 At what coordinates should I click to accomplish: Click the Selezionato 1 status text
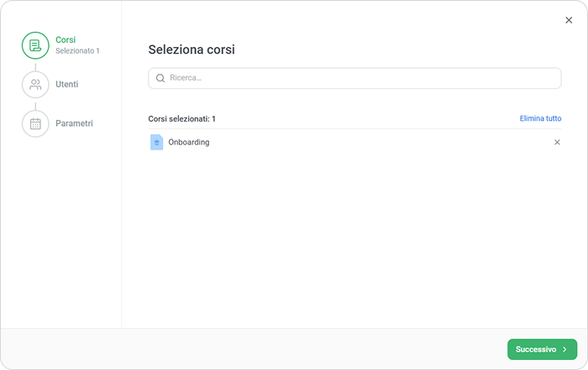point(77,51)
